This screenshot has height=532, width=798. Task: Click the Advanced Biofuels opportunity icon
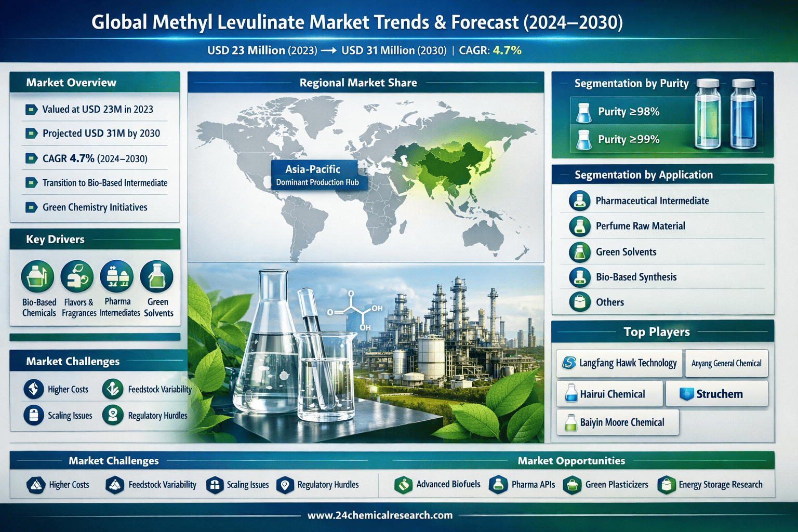click(x=403, y=485)
